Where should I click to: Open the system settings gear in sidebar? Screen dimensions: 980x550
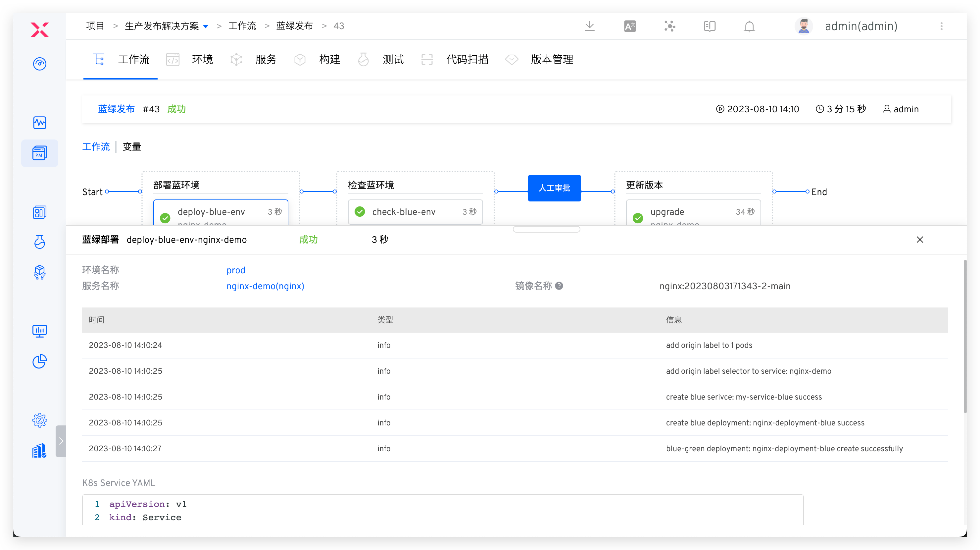(x=40, y=420)
